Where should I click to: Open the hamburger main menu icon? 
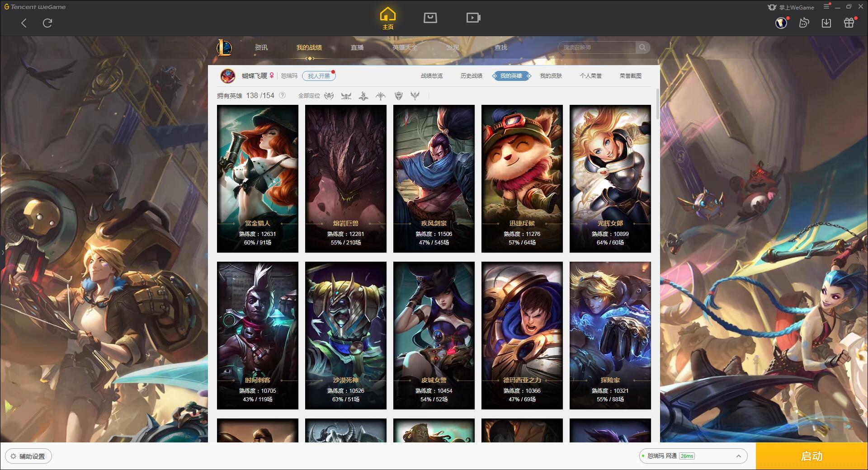click(827, 6)
